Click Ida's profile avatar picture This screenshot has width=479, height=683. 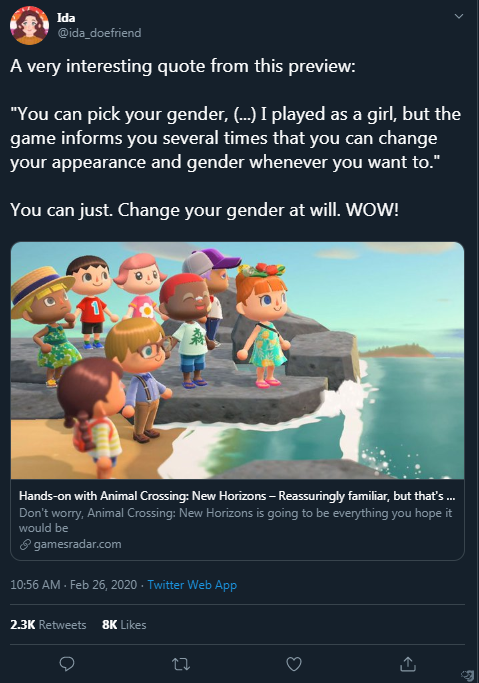[x=29, y=25]
